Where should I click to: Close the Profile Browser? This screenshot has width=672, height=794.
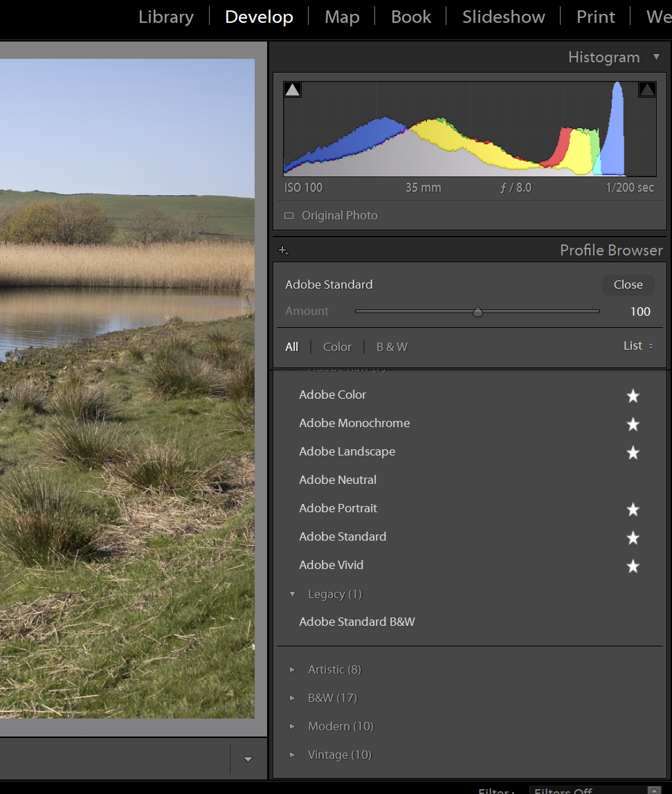pyautogui.click(x=627, y=285)
